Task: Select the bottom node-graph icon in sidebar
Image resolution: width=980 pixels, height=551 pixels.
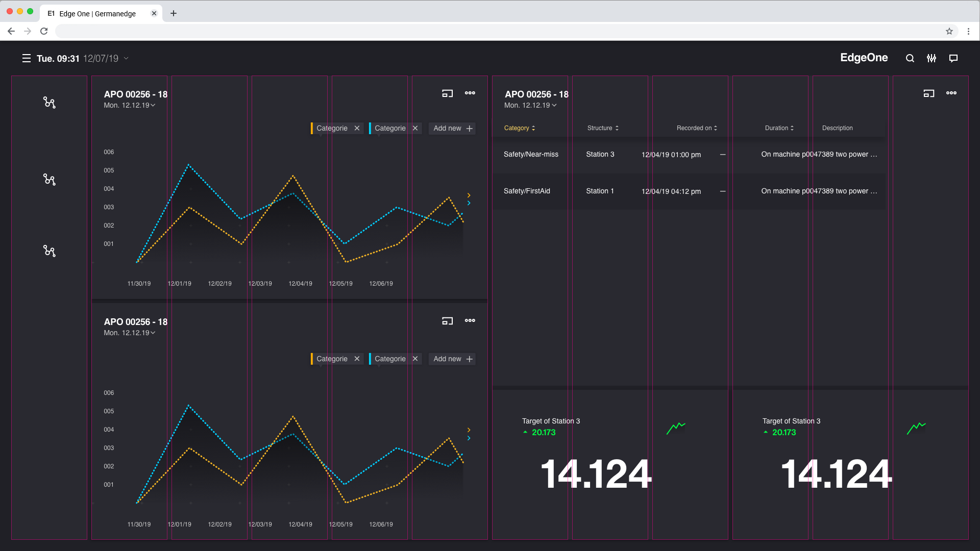Action: pos(49,251)
